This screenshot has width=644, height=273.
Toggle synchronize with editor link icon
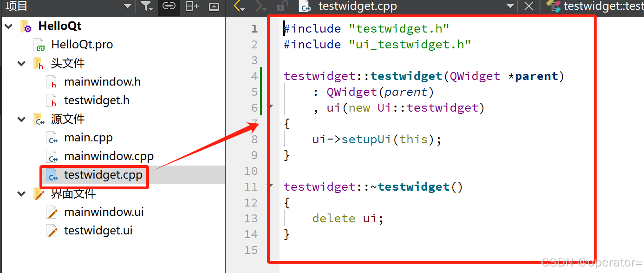(x=169, y=6)
